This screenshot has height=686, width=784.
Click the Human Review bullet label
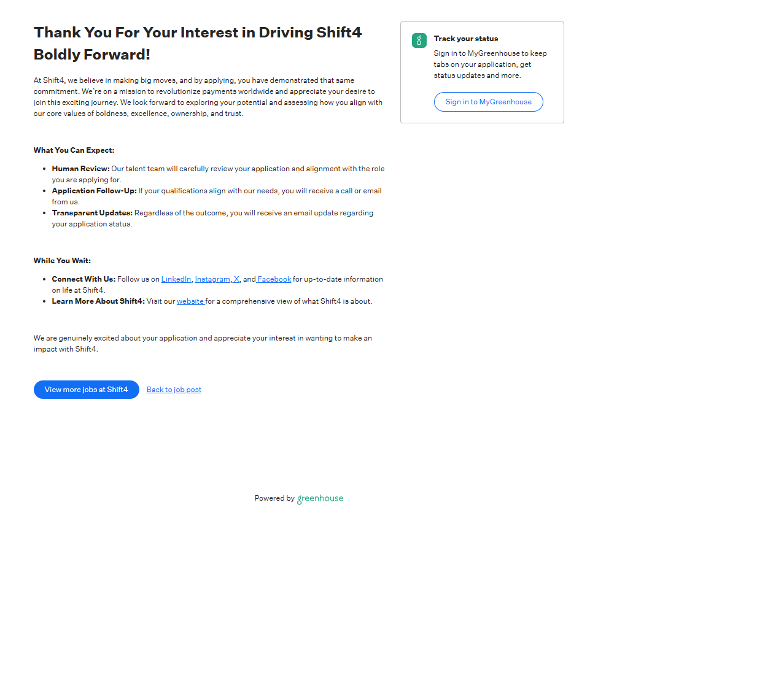coord(80,169)
